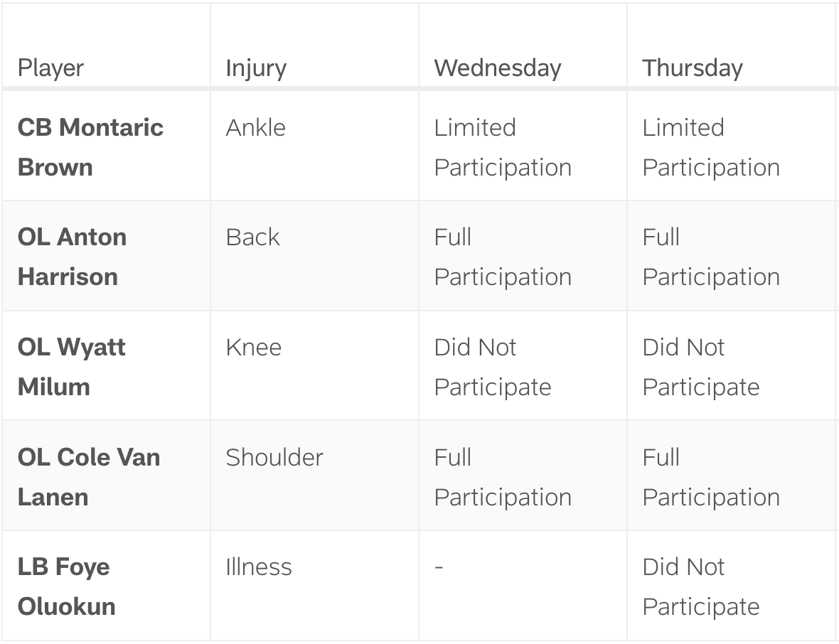Select Anton Harrison's Thursday Full Participation cell
The height and width of the screenshot is (644, 839).
coord(711,257)
